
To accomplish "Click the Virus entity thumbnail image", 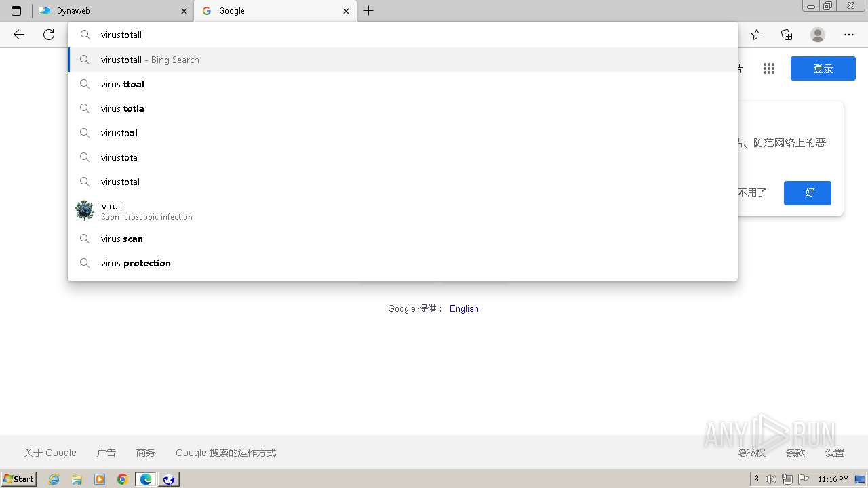I will point(85,210).
